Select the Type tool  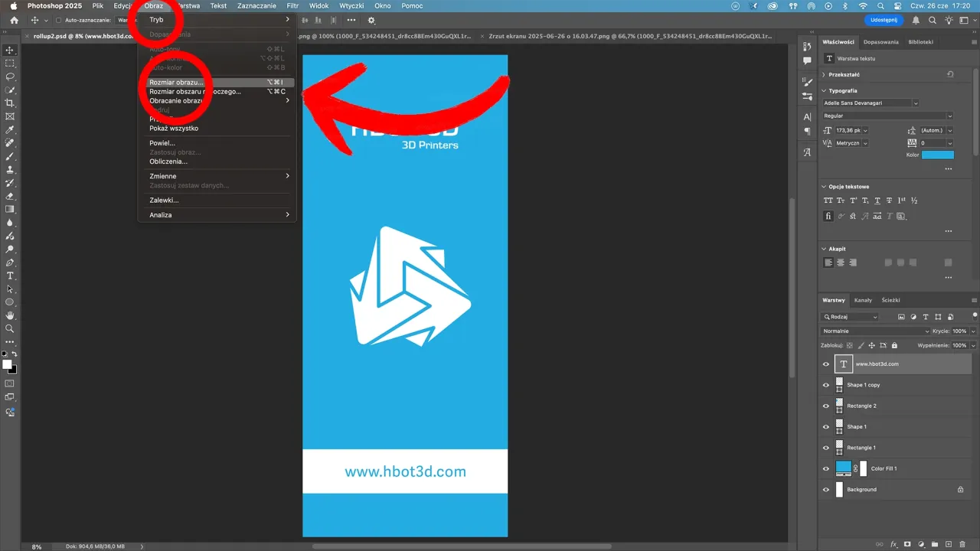9,277
